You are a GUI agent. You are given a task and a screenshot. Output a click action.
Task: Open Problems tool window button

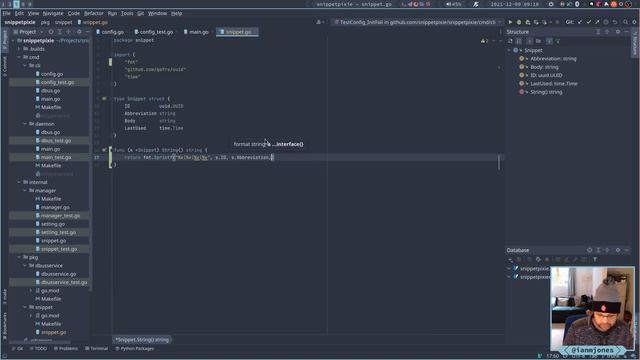click(66, 349)
